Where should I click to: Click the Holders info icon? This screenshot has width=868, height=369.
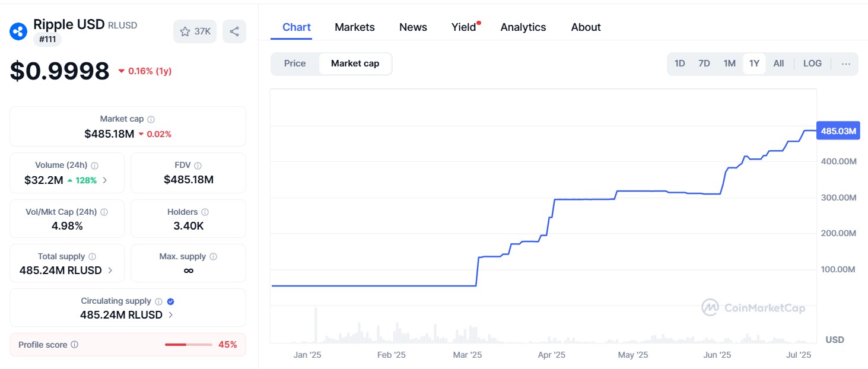tap(205, 212)
